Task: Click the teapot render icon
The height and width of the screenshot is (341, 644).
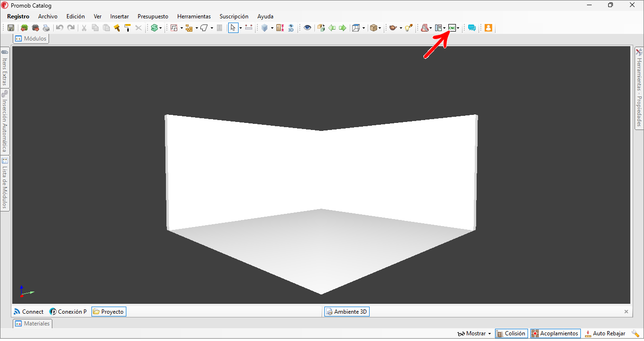Action: click(x=393, y=28)
